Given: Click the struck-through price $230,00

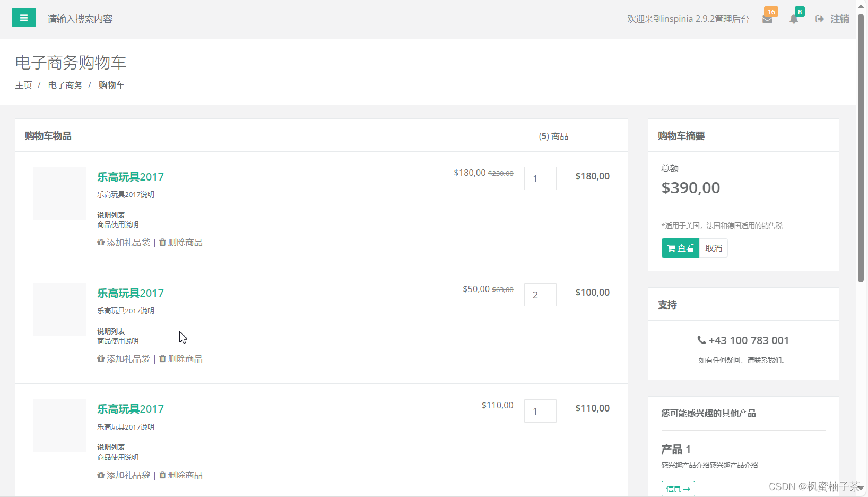Looking at the screenshot, I should point(501,173).
